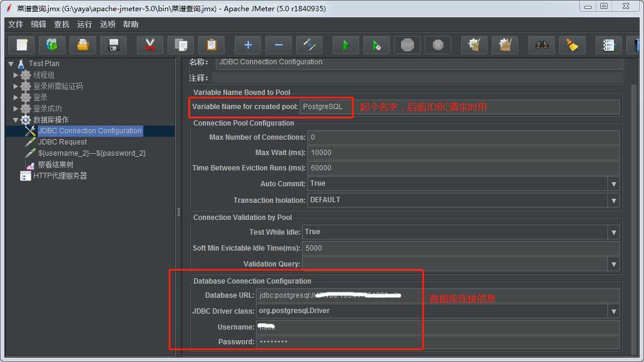Click the Copy toolbar icon
Viewport: 644px width, 362px height.
coord(180,45)
